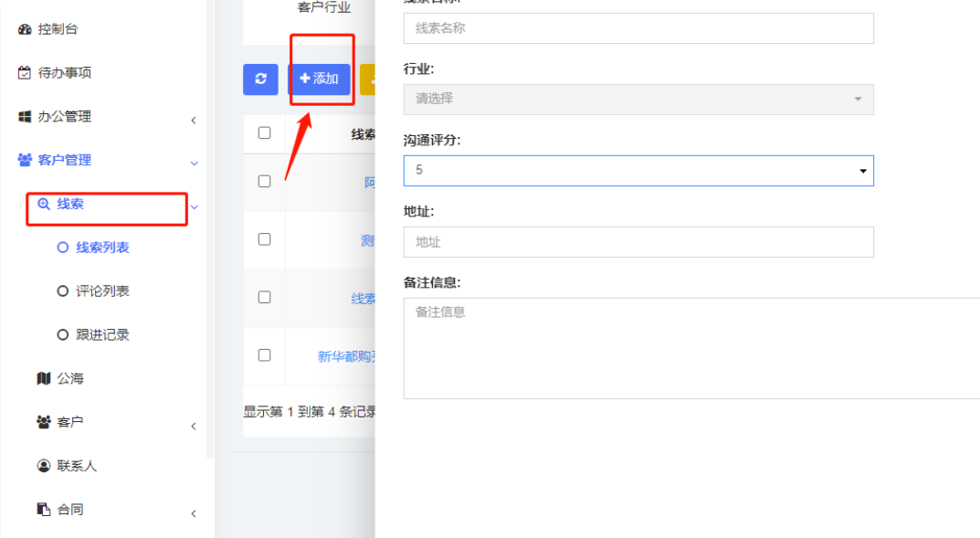Click the 跟进记录 circle icon
Screen dimensions: 980x538
[x=62, y=335]
